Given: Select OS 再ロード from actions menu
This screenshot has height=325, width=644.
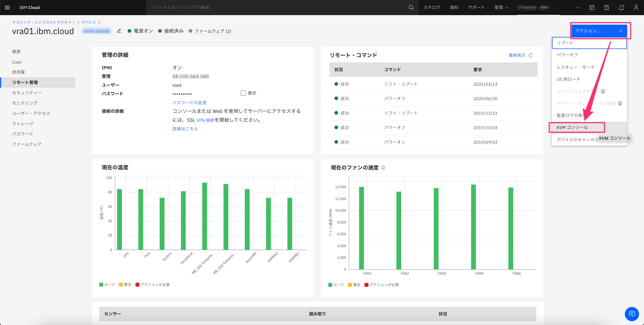Looking at the screenshot, I should coord(589,79).
